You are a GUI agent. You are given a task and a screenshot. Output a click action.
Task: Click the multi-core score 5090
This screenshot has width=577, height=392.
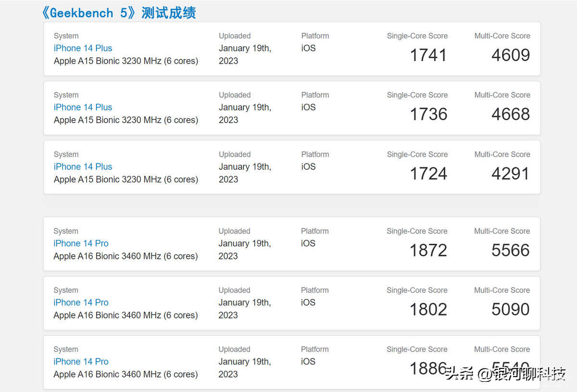511,310
